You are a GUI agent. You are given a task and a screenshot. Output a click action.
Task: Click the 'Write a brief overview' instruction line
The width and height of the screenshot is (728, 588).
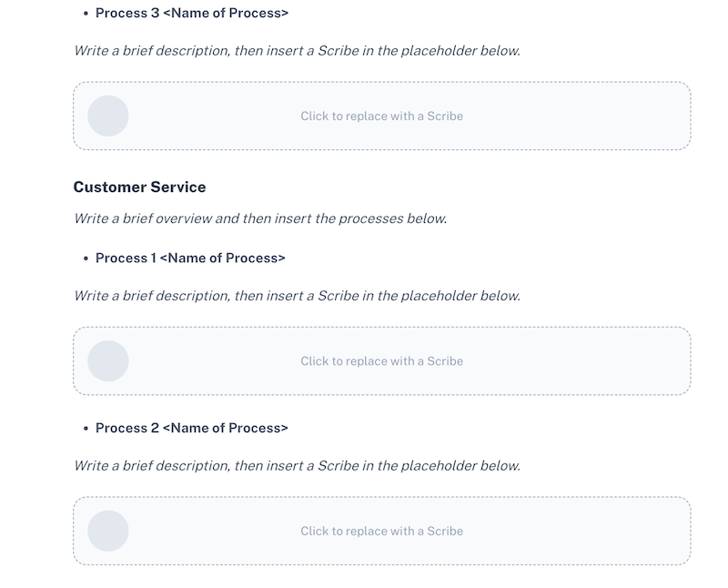(x=260, y=218)
